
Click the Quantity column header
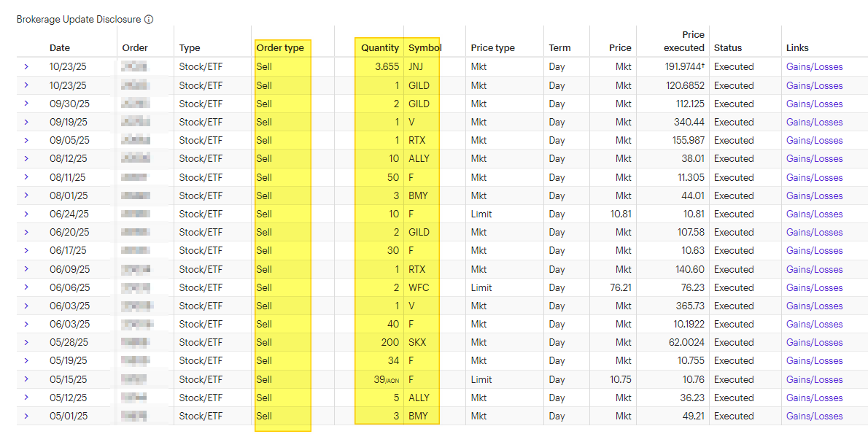click(380, 48)
